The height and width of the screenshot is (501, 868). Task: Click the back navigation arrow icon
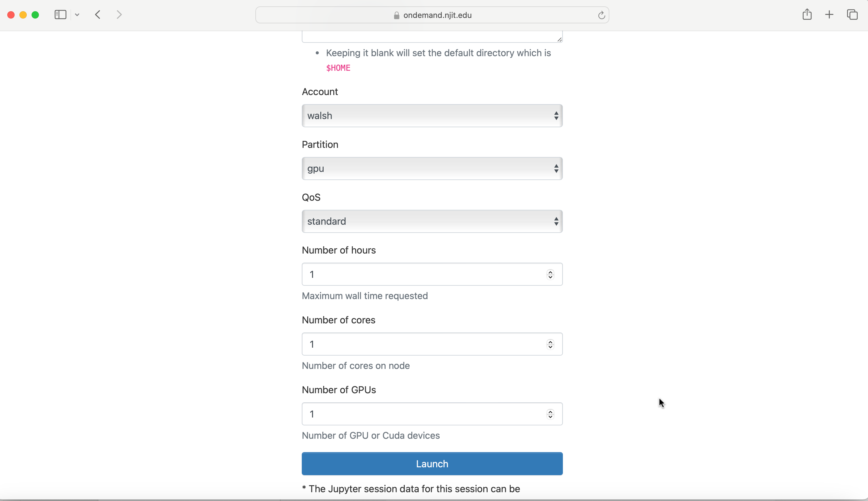[98, 15]
